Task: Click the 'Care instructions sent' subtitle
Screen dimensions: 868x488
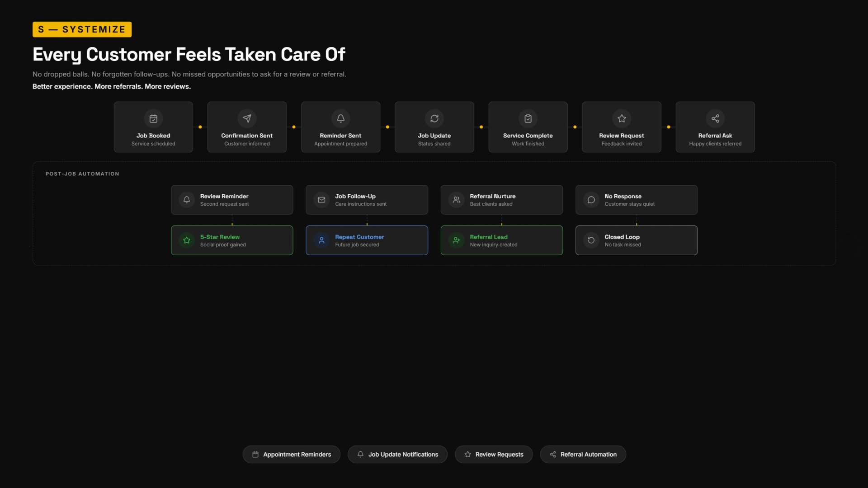Action: [361, 204]
